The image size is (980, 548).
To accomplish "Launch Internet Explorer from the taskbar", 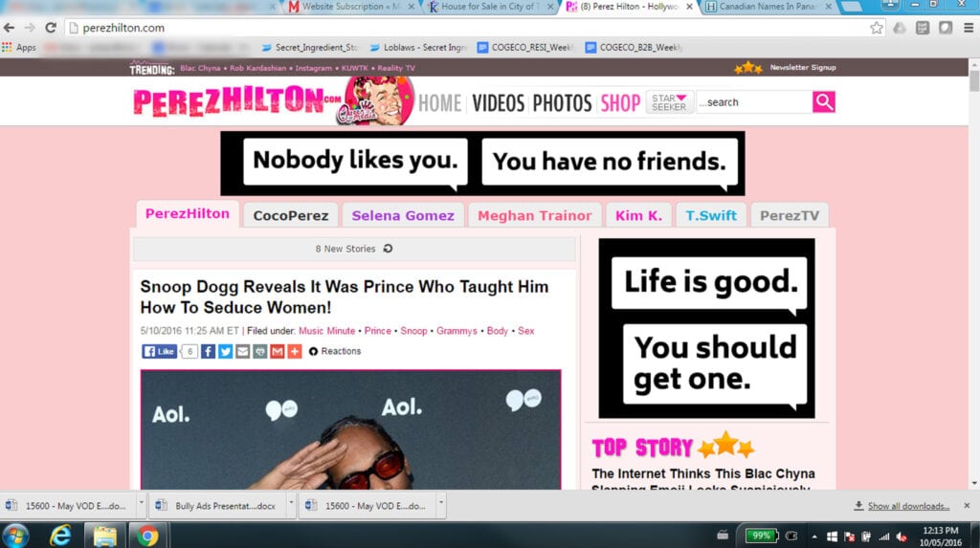I will [x=60, y=536].
